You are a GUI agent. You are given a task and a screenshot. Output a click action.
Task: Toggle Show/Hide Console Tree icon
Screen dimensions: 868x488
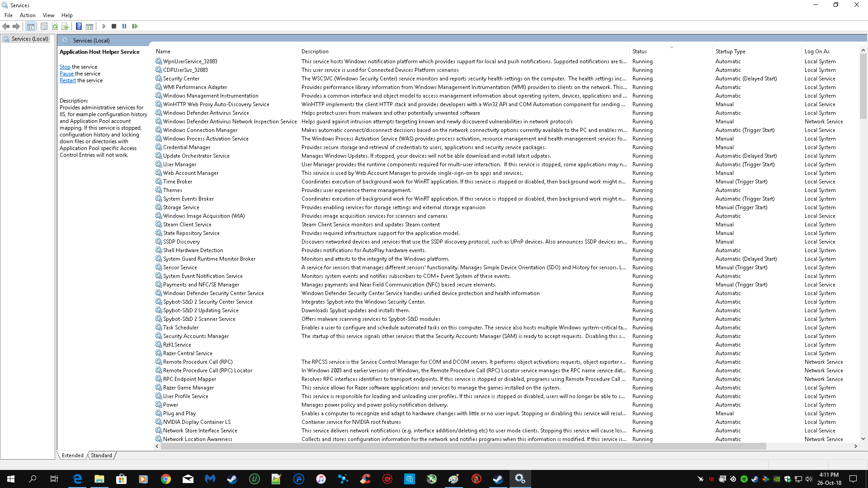30,26
